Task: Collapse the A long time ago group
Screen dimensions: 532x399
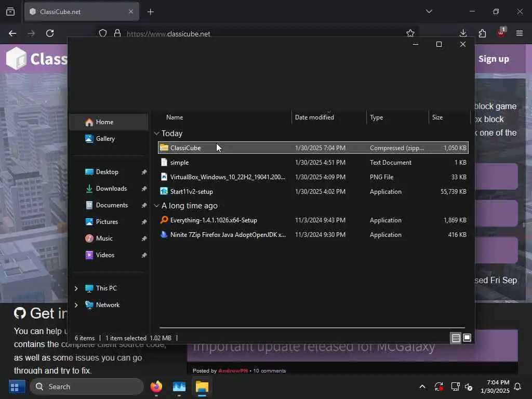Action: pos(156,206)
